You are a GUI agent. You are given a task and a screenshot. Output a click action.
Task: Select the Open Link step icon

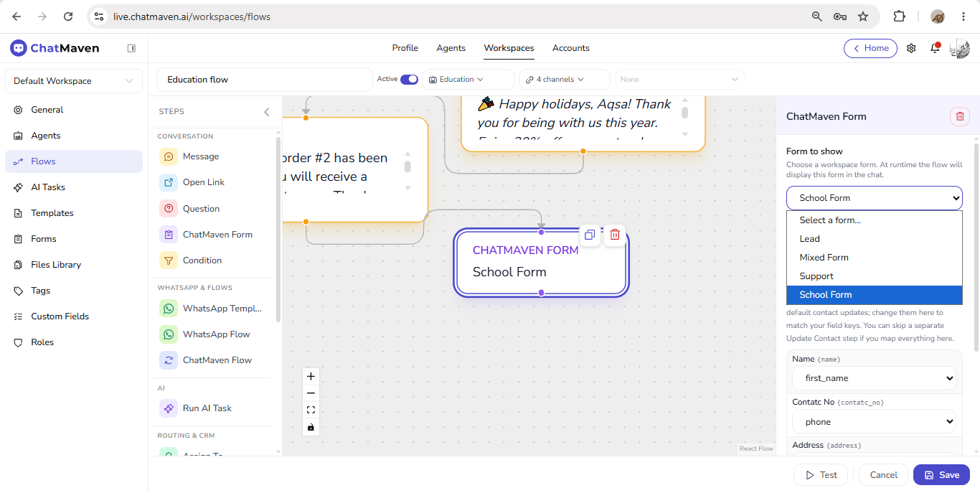(169, 182)
